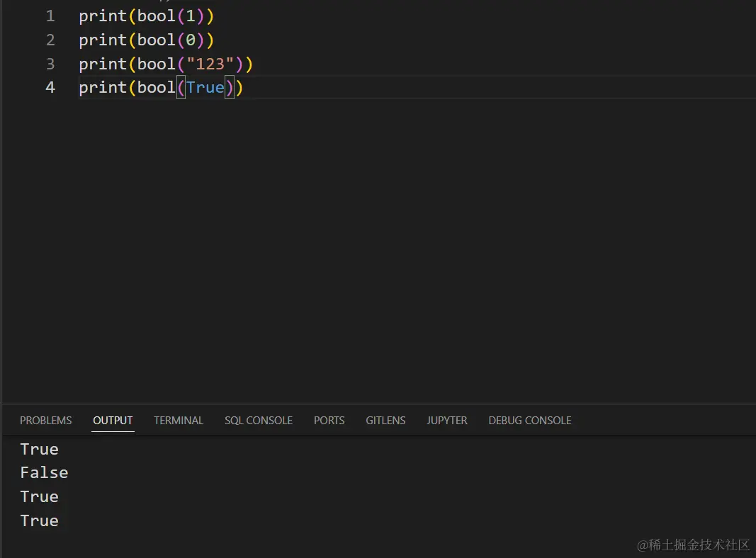Click the True keyword on line 4
The image size is (756, 558).
coord(205,88)
